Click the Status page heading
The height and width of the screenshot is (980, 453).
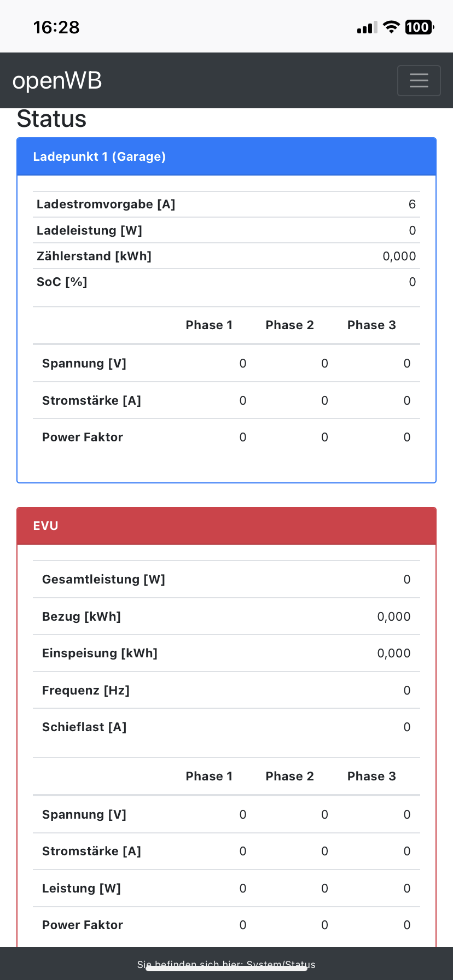click(x=51, y=119)
